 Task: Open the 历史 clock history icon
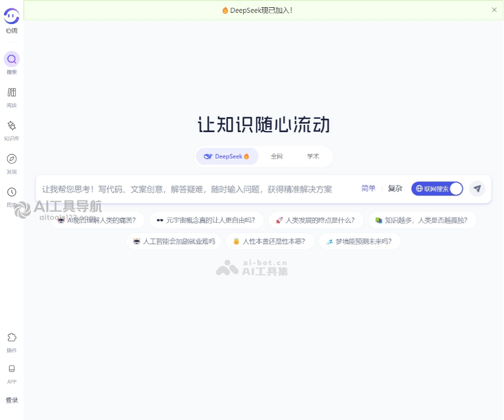[x=12, y=192]
